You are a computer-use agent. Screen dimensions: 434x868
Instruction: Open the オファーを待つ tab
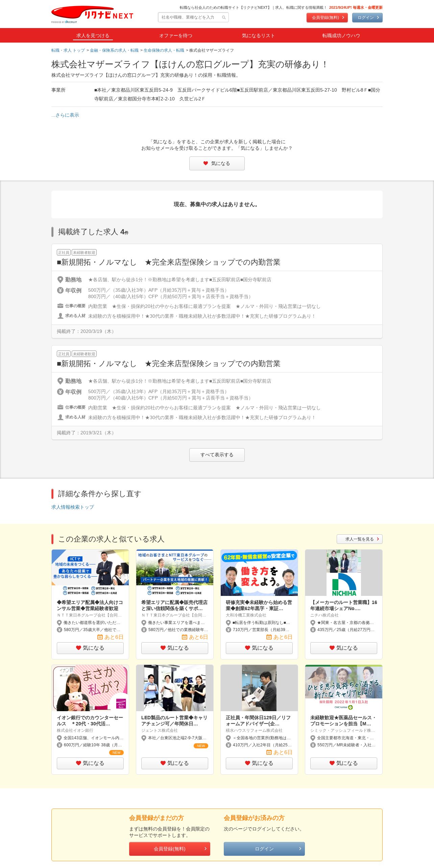pyautogui.click(x=176, y=35)
